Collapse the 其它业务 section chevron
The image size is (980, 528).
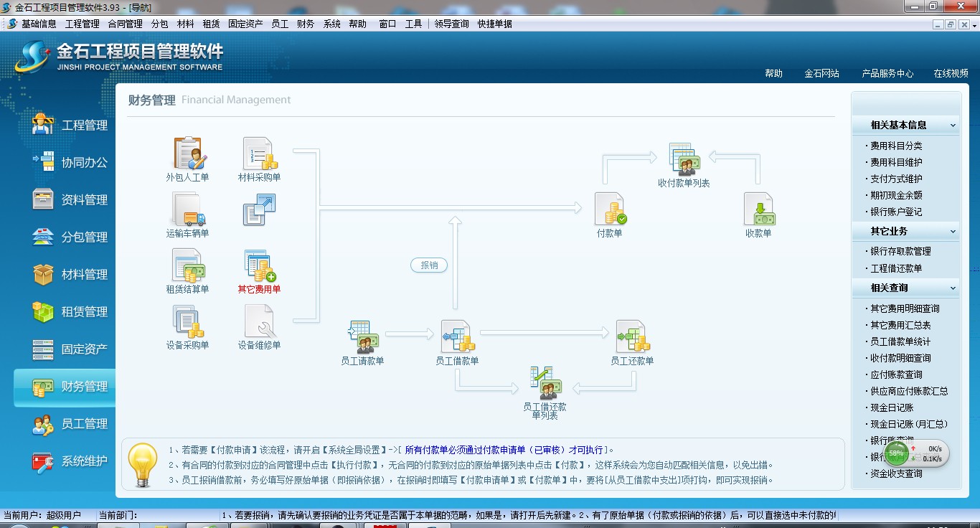pyautogui.click(x=953, y=232)
